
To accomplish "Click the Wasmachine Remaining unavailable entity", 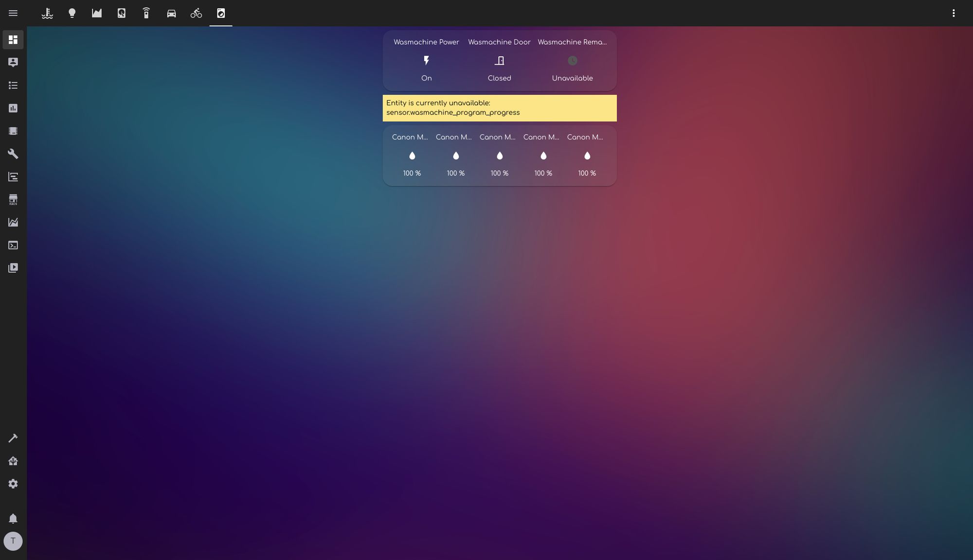I will [x=572, y=61].
